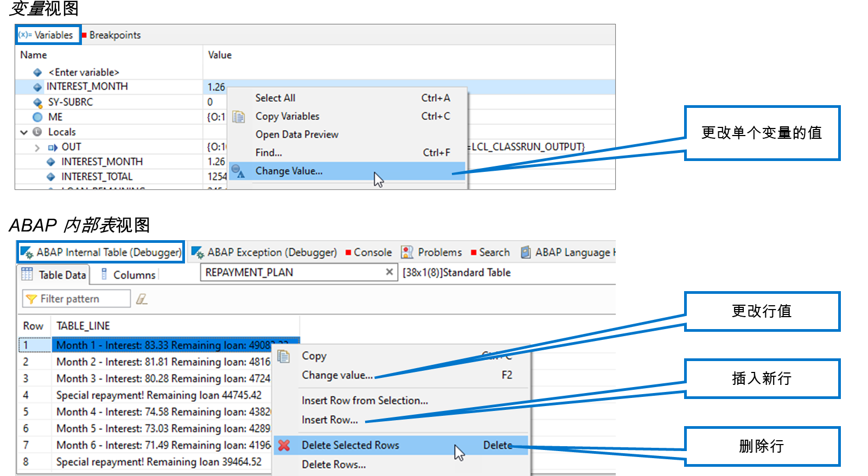Click the Enter variable field
868x476 pixels.
point(84,72)
